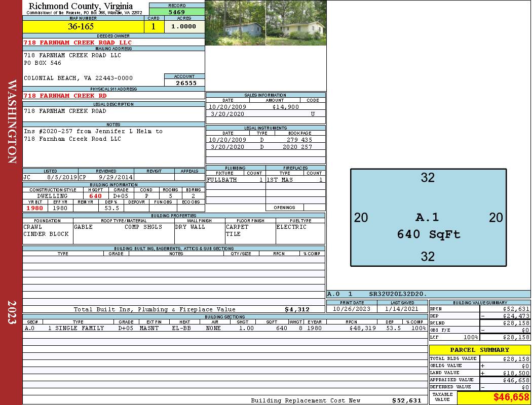Click the deeded owner name in red
This screenshot has height=405, width=532.
78,43
